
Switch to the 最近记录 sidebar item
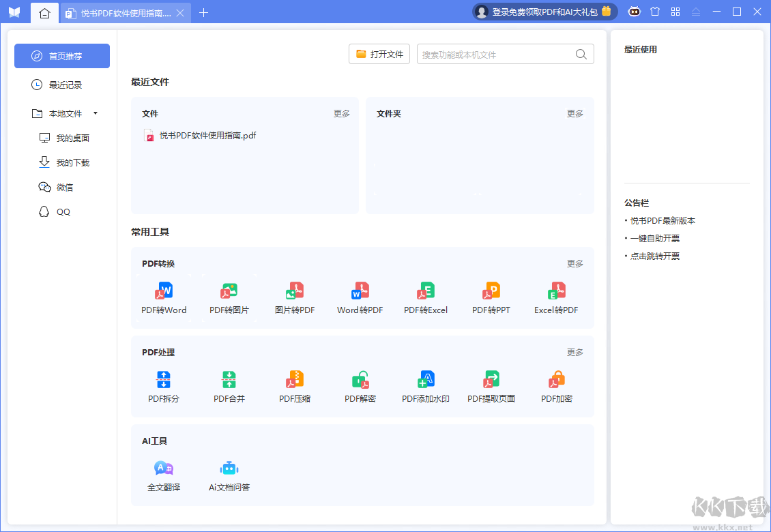pyautogui.click(x=65, y=85)
